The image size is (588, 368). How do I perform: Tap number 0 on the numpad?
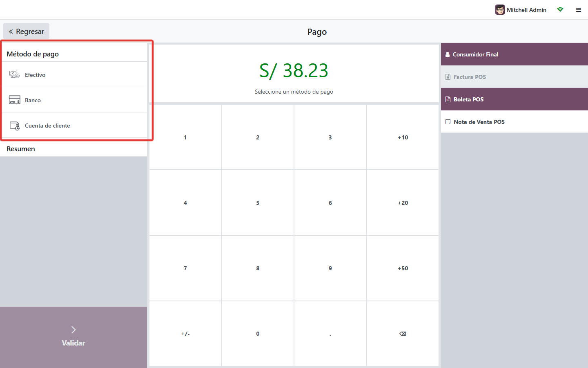point(258,334)
